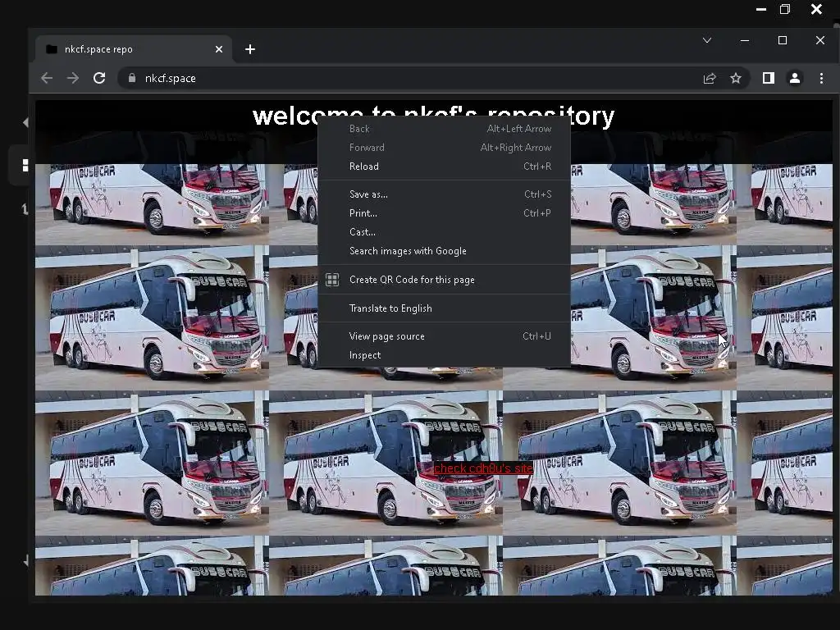The width and height of the screenshot is (840, 630).
Task: Click the Back entry in context menu
Action: 444,129
